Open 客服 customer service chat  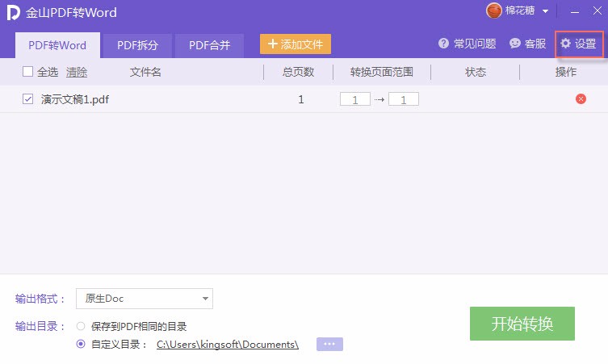pyautogui.click(x=527, y=44)
